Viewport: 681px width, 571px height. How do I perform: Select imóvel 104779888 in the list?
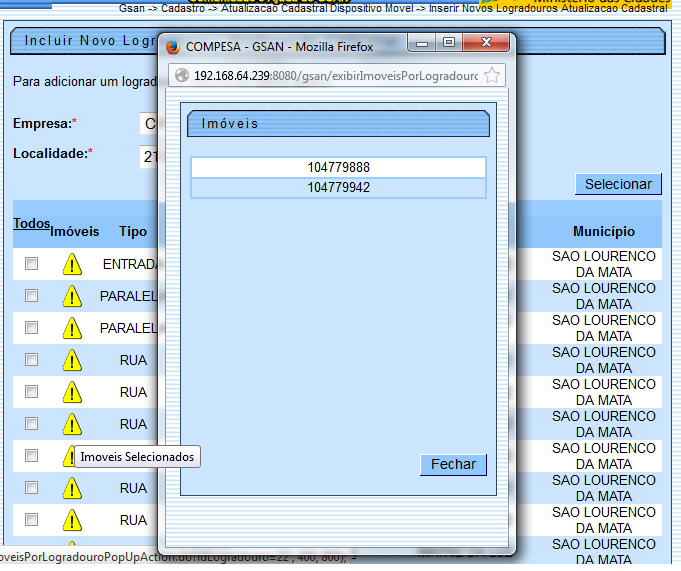338,168
